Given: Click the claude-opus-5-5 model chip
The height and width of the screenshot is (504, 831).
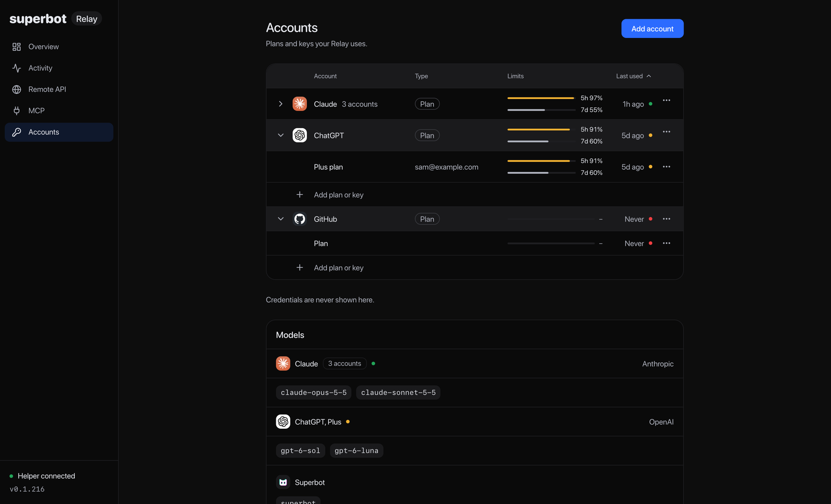Looking at the screenshot, I should (x=314, y=392).
